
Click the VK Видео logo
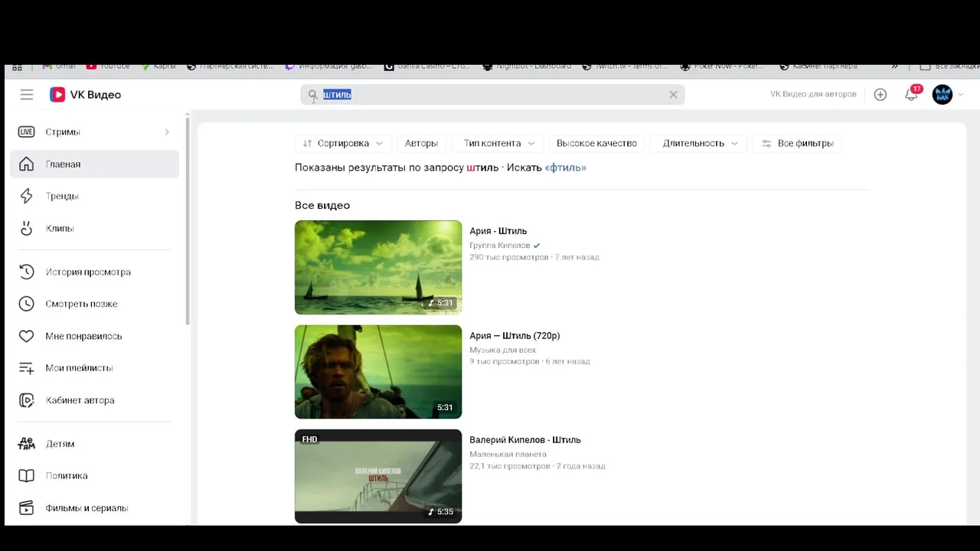(x=86, y=95)
